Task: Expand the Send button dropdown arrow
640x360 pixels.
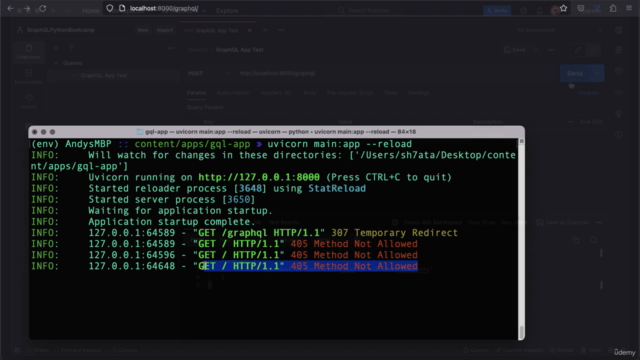Action: click(598, 73)
